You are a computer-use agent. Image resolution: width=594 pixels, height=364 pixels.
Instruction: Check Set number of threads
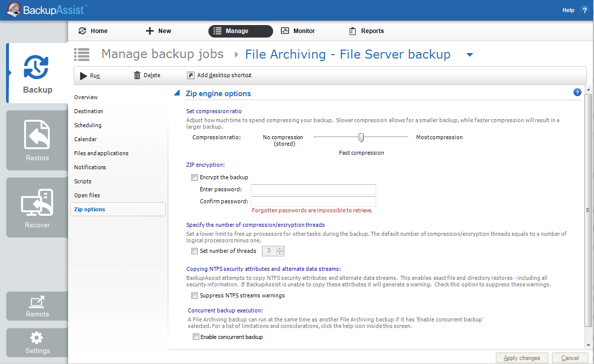click(x=194, y=251)
